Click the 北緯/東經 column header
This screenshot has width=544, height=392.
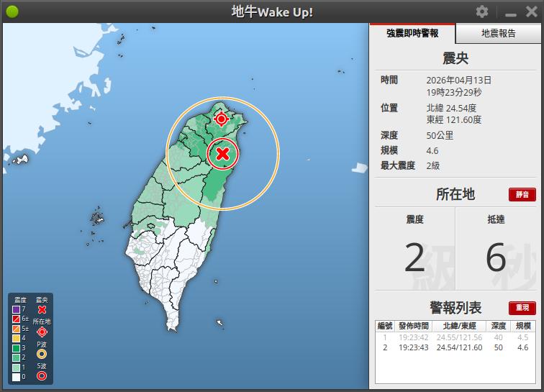click(459, 326)
